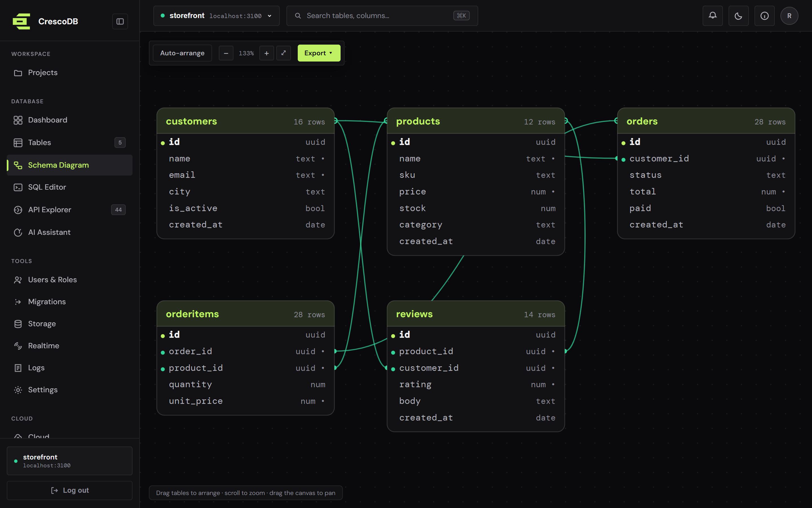Open user avatar R menu

pyautogui.click(x=789, y=16)
